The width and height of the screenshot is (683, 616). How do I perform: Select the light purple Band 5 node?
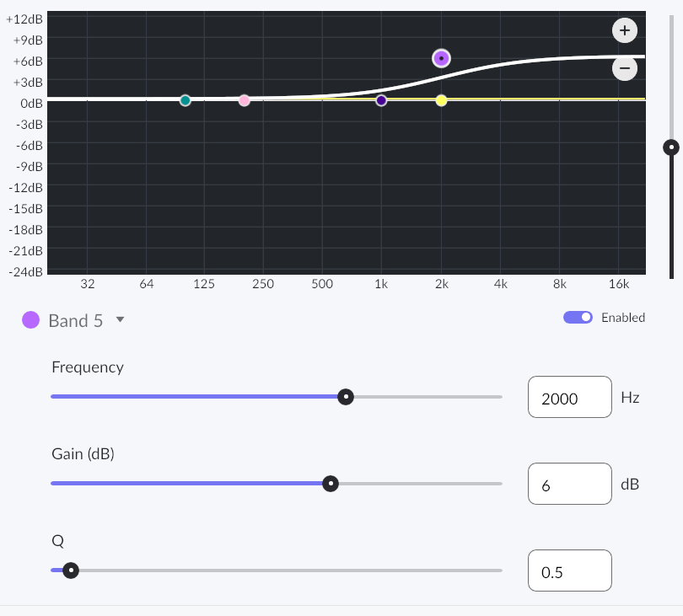441,58
